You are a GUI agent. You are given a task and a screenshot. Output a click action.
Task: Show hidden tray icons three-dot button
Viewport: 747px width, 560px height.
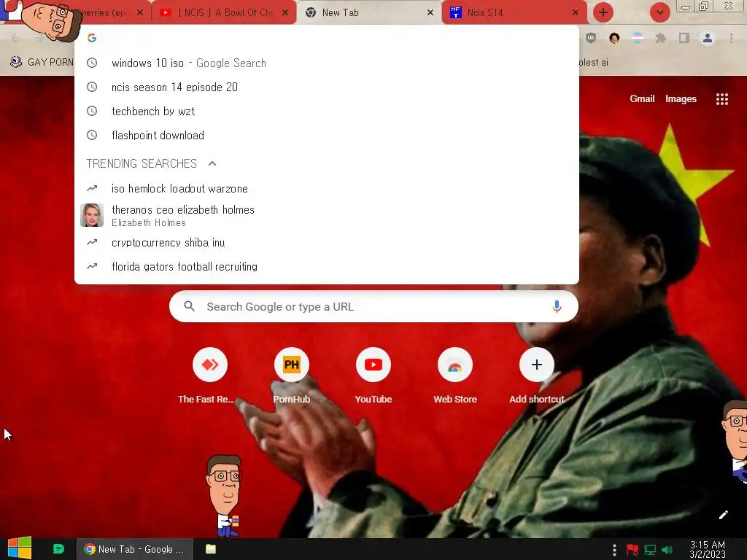(x=614, y=550)
